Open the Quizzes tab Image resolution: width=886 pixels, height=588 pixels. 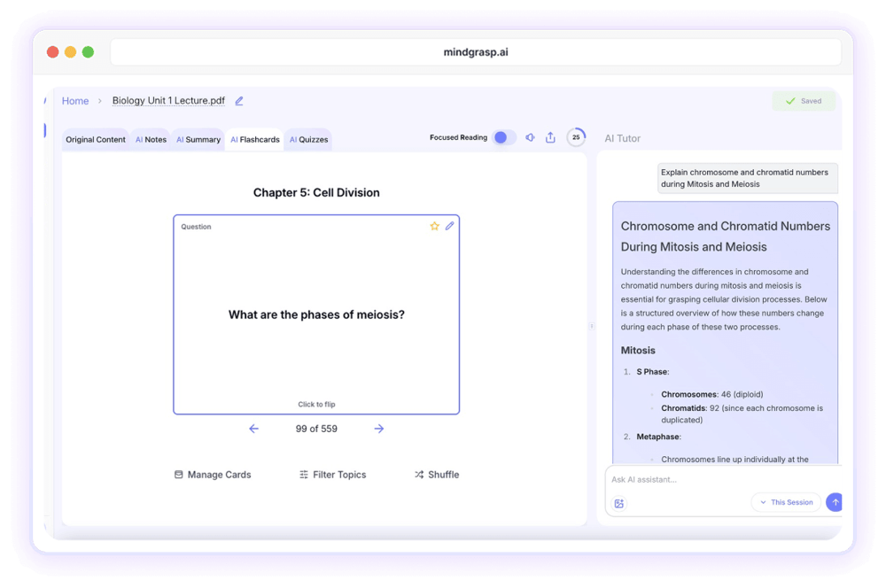point(308,139)
